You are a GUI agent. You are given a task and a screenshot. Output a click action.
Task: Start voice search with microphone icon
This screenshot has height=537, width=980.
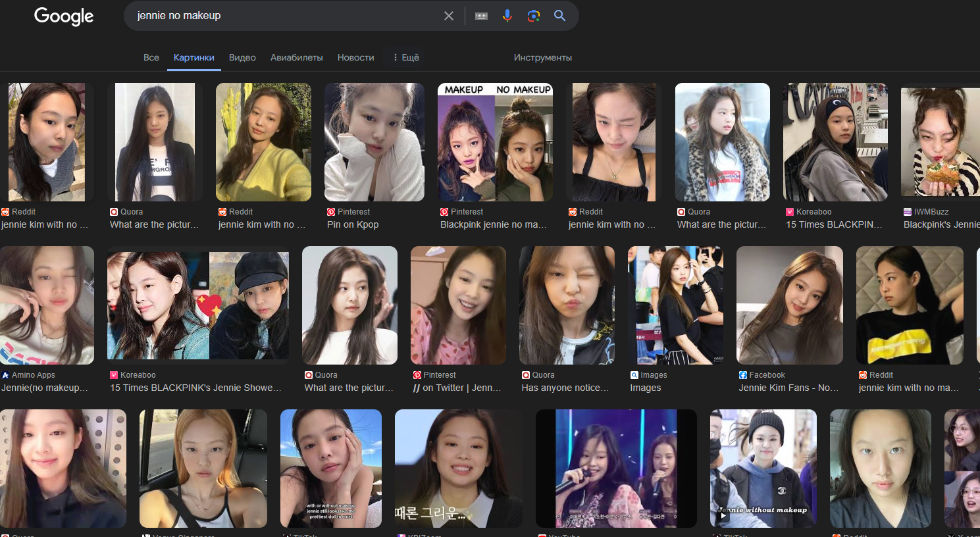(507, 16)
